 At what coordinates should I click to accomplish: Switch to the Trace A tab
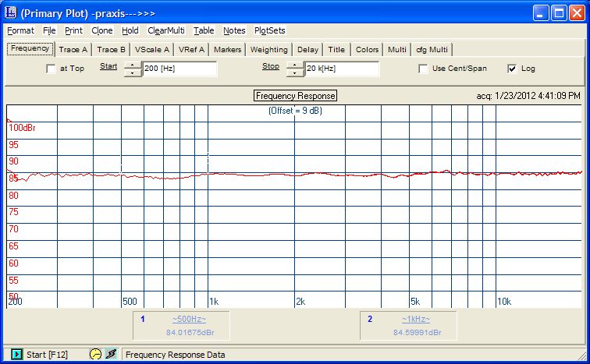click(73, 50)
